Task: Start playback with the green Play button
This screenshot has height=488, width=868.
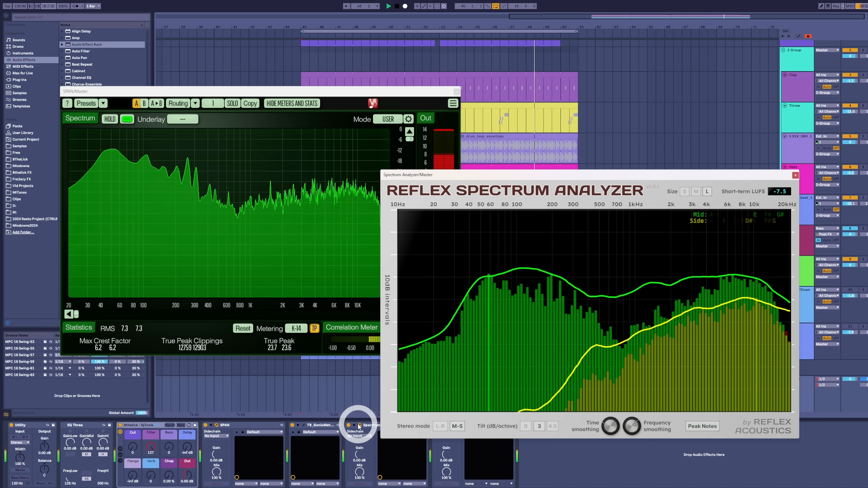Action: [x=389, y=6]
